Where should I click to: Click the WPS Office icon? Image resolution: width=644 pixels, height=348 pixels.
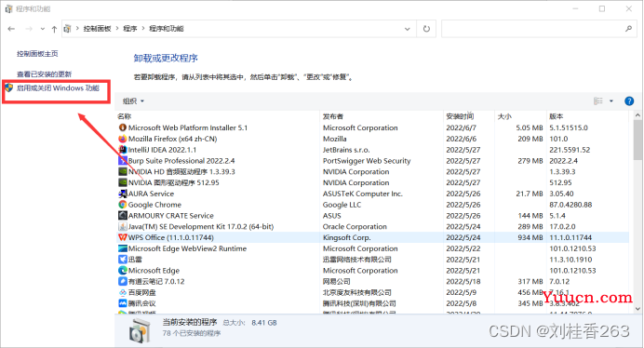click(123, 237)
